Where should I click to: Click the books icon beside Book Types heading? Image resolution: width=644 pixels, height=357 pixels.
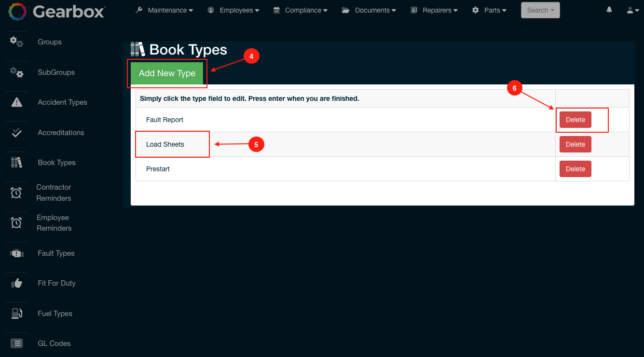coord(137,49)
